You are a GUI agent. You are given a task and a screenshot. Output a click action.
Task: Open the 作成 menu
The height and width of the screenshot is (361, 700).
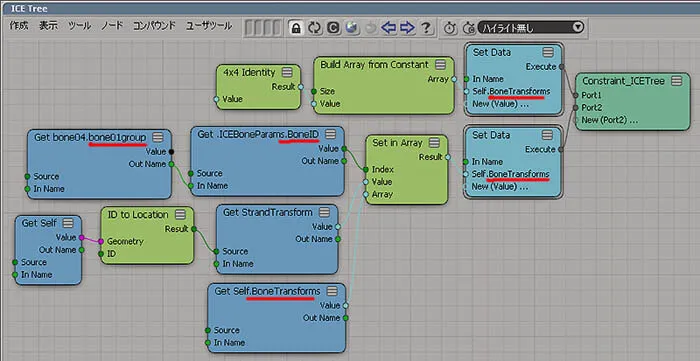[x=19, y=25]
